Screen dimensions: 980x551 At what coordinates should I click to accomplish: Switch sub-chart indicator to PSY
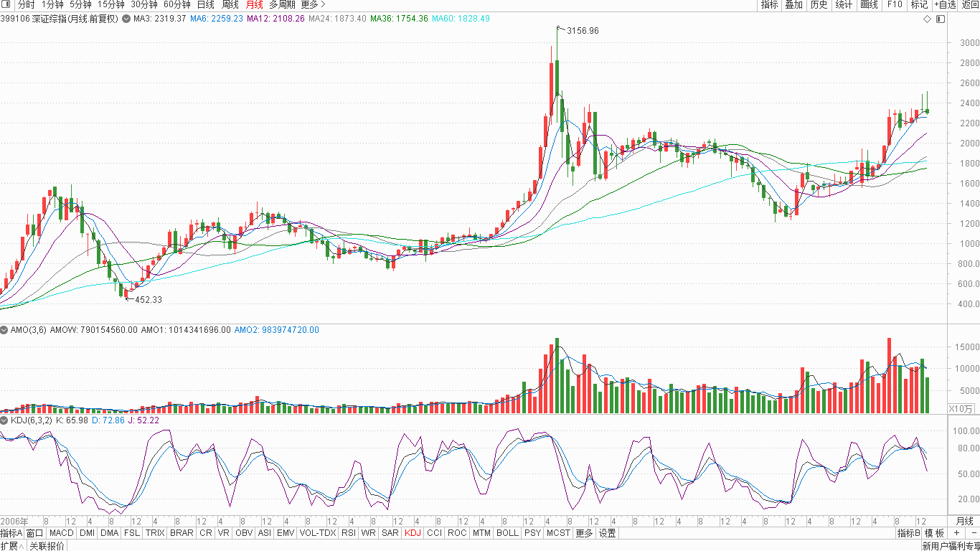532,533
